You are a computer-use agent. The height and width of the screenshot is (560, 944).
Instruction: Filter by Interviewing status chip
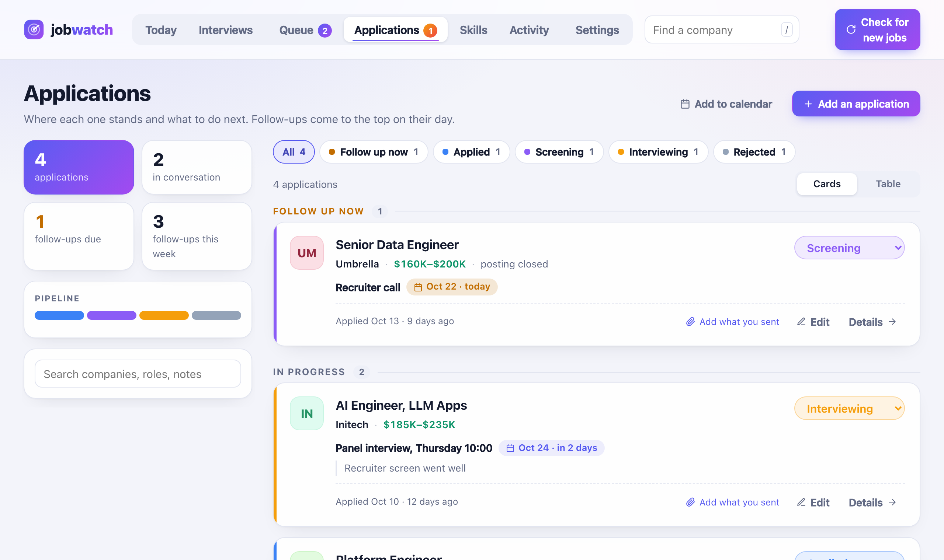point(658,152)
